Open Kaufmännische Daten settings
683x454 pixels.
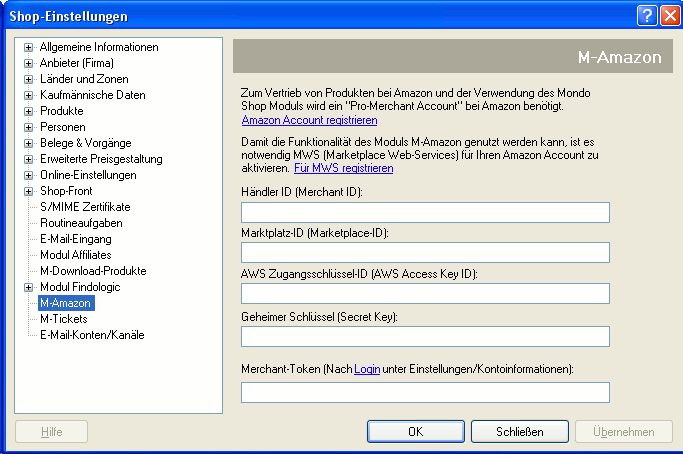tap(92, 95)
